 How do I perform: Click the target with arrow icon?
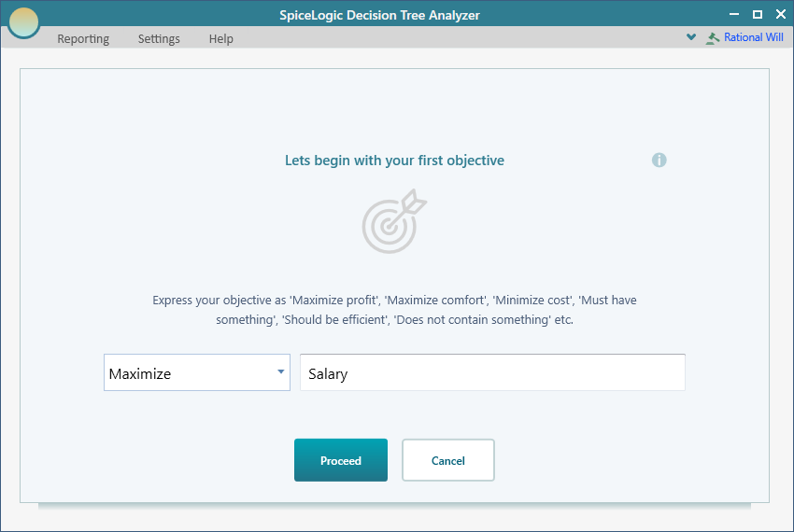coord(394,222)
